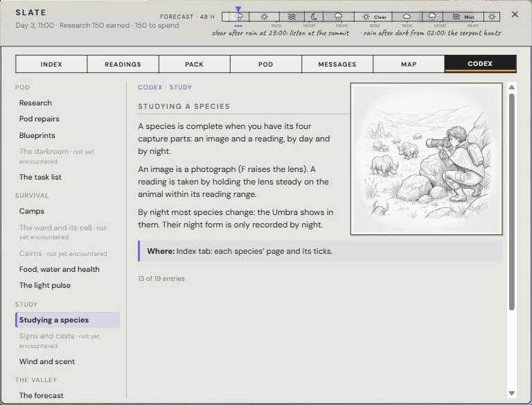The image size is (532, 405).
Task: Click the SURVIVAL section header
Action: 32,196
